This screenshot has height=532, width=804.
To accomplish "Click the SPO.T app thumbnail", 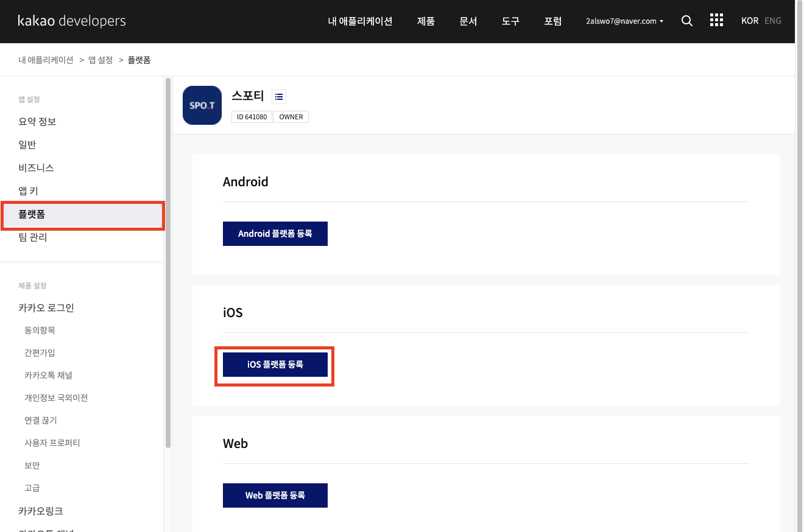I will pyautogui.click(x=202, y=105).
